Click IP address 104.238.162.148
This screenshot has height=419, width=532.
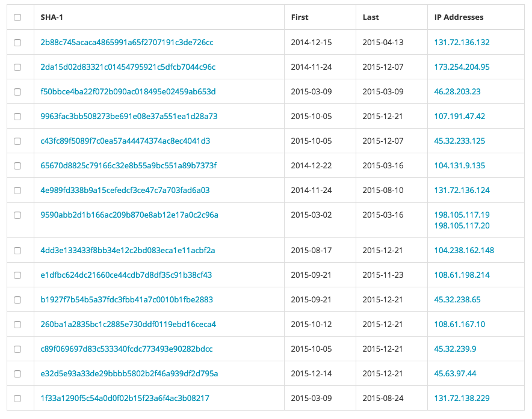464,251
